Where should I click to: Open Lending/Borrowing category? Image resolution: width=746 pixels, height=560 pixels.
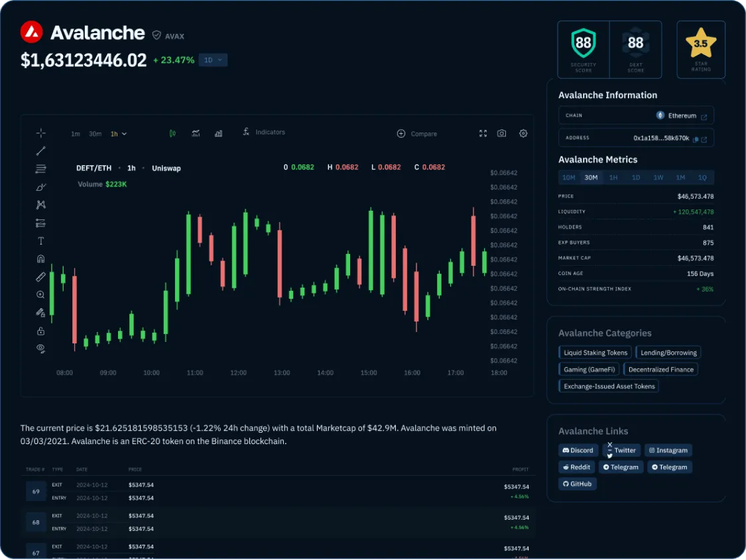[668, 353]
